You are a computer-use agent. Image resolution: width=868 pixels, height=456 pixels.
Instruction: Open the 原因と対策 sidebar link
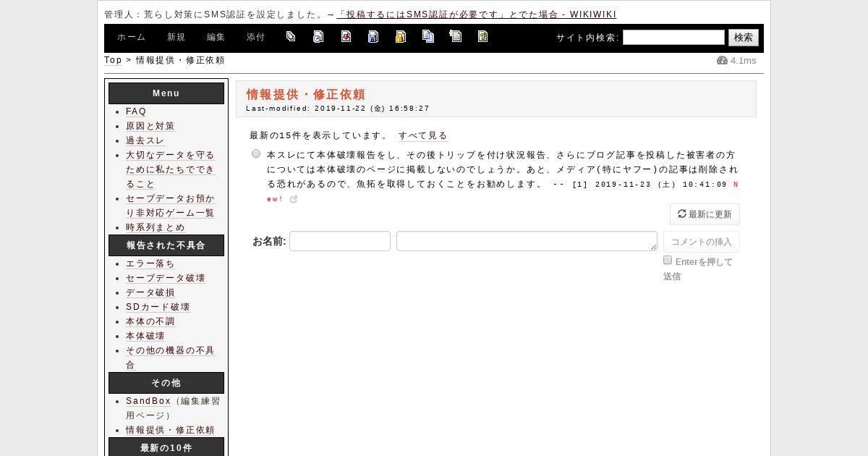[x=150, y=126]
